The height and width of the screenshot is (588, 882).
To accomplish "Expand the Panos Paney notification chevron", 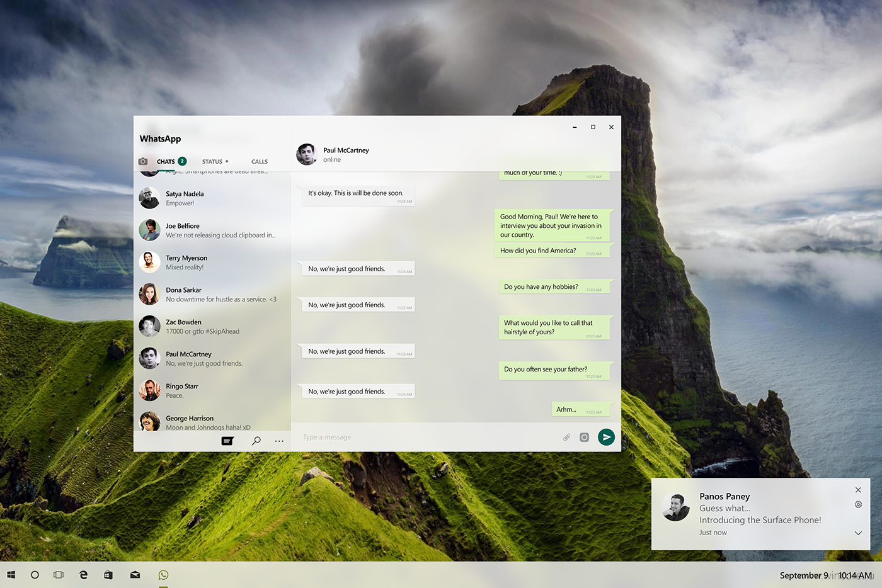I will [x=858, y=533].
